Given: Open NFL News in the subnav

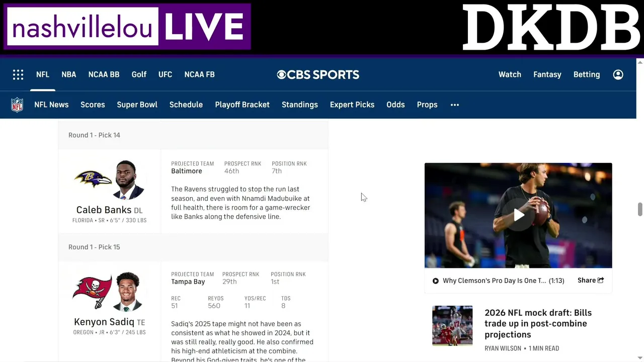Looking at the screenshot, I should tap(51, 105).
